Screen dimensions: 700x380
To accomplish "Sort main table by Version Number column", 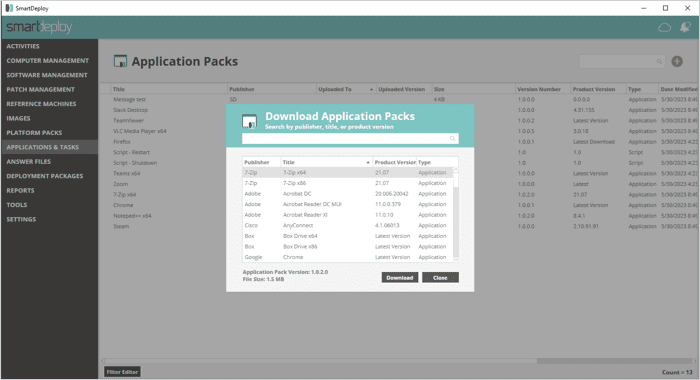I will [543, 89].
